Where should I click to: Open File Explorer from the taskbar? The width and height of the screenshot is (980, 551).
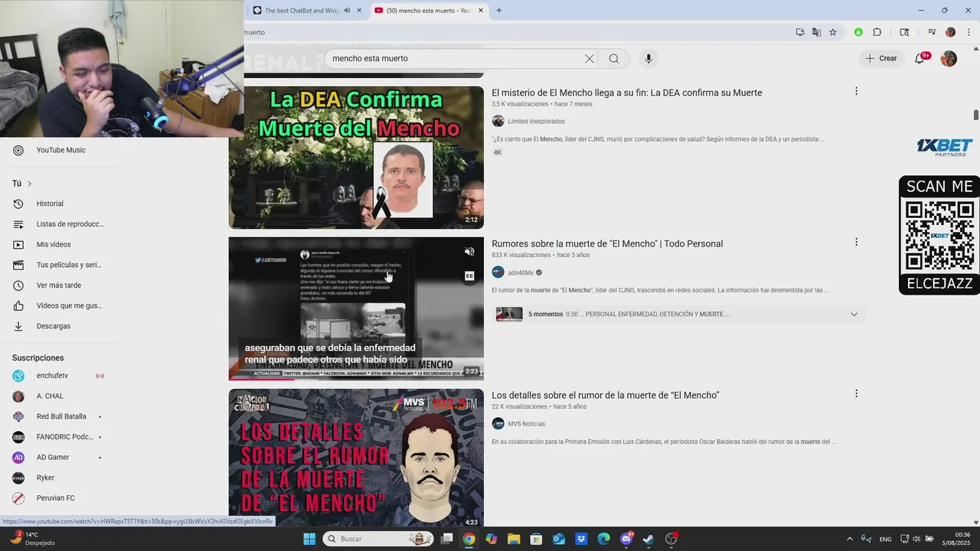514,539
